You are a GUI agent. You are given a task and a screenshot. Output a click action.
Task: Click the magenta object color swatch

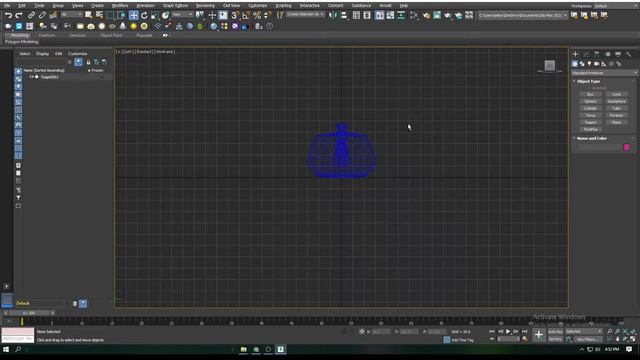(627, 147)
